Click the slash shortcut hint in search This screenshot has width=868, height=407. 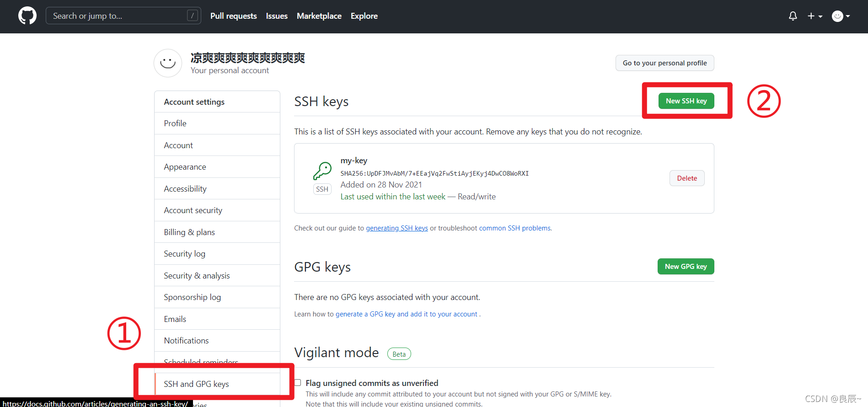[193, 16]
